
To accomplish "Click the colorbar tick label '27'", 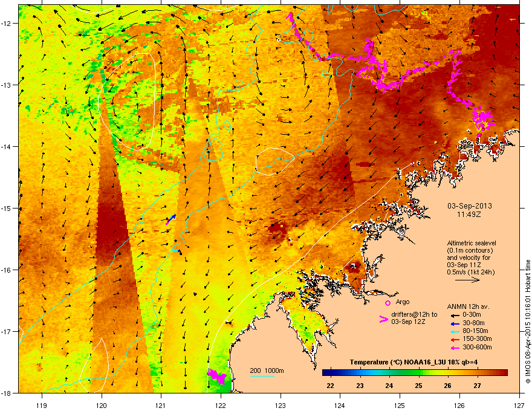I will (x=477, y=386).
